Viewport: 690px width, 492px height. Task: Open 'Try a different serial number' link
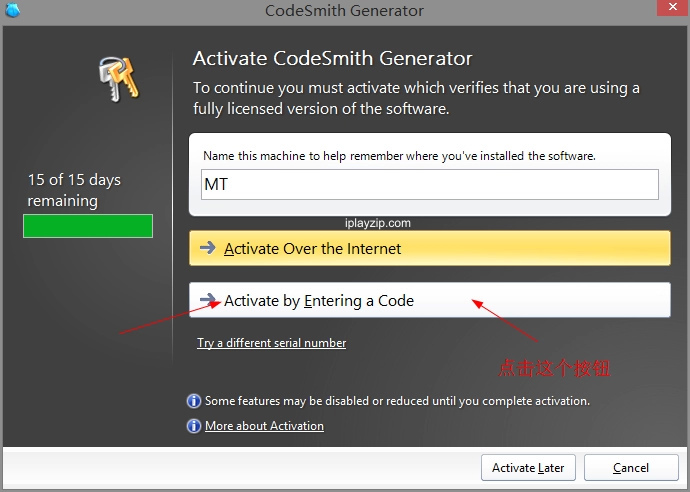coord(272,343)
